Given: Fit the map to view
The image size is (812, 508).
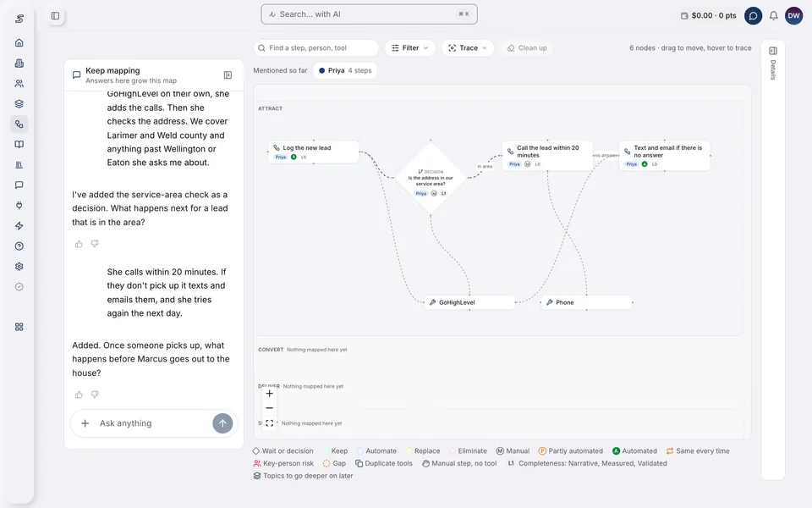Looking at the screenshot, I should 269,423.
